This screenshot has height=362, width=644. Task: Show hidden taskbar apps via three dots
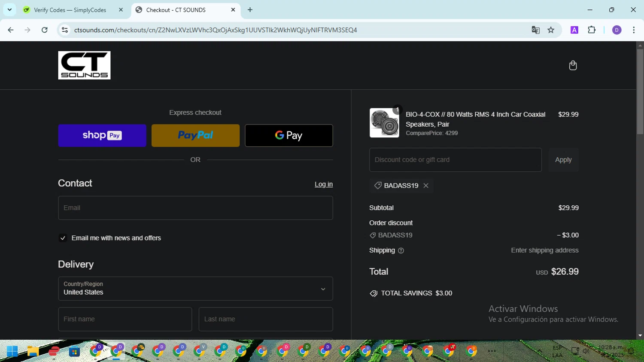492,351
